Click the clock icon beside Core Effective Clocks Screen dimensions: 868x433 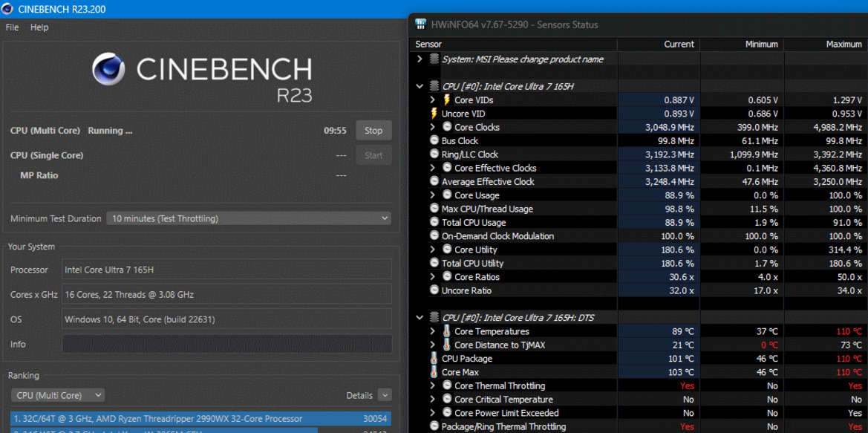(x=447, y=168)
